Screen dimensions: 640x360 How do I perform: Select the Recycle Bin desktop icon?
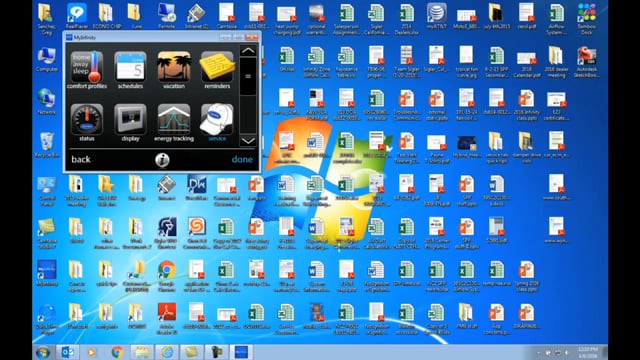47,145
